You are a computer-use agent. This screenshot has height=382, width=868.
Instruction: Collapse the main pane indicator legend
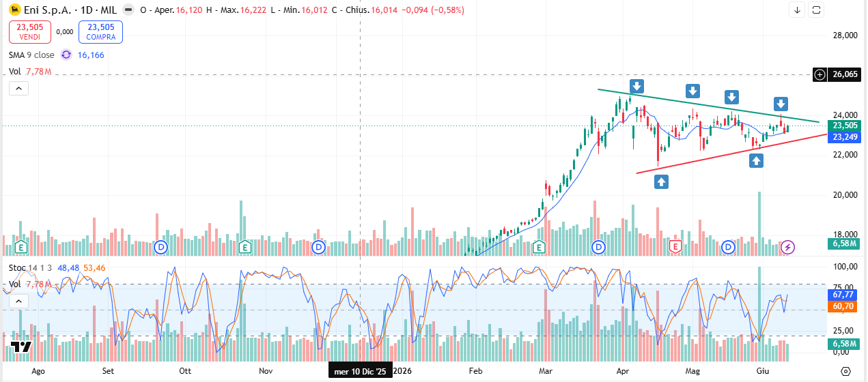pyautogui.click(x=18, y=88)
